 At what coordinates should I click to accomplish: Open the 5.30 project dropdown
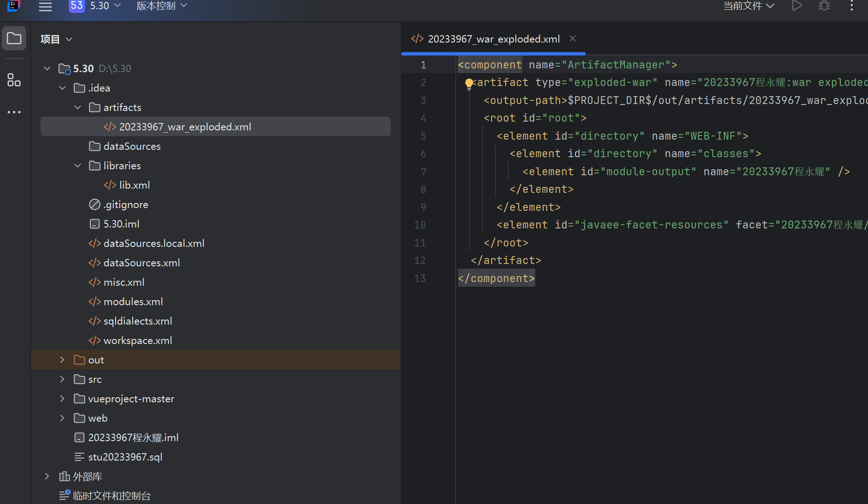tap(95, 6)
